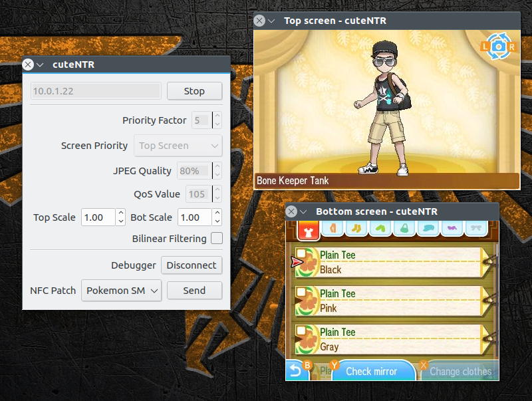Open the Screen Priority dropdown
This screenshot has height=401, width=532.
(178, 146)
